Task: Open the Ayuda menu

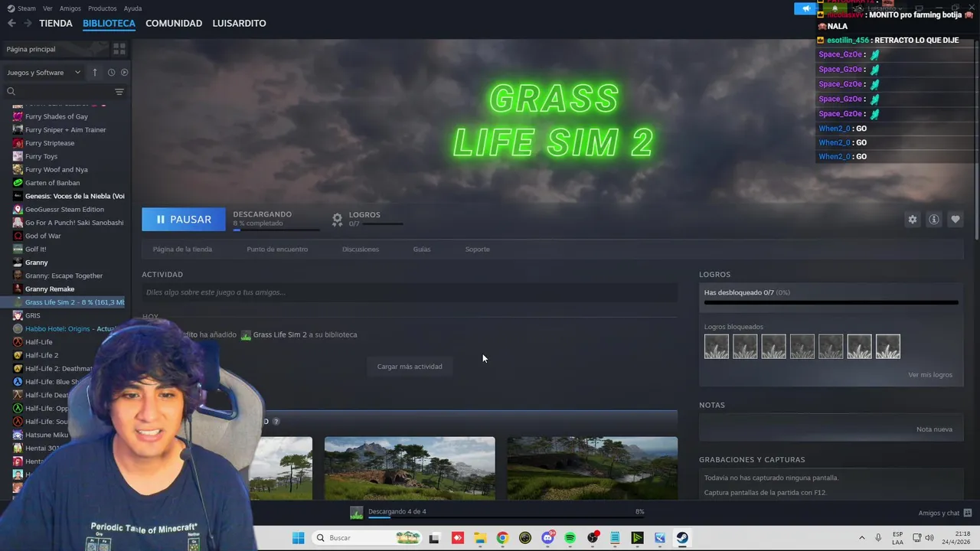Action: tap(132, 8)
